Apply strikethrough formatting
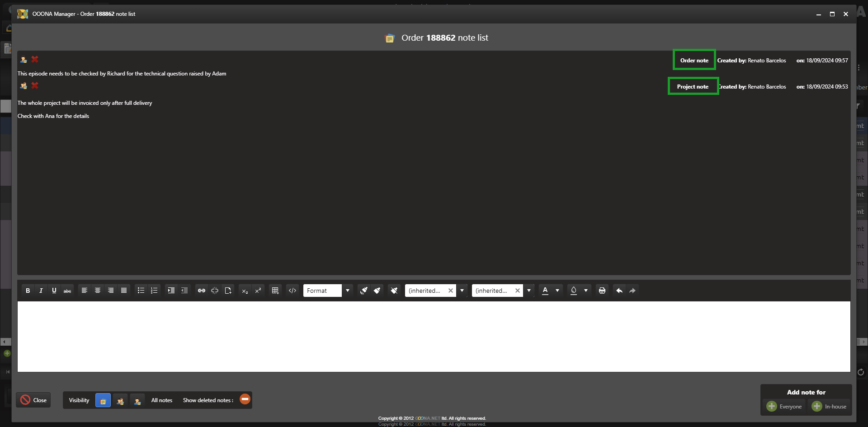The width and height of the screenshot is (868, 427). (x=67, y=291)
